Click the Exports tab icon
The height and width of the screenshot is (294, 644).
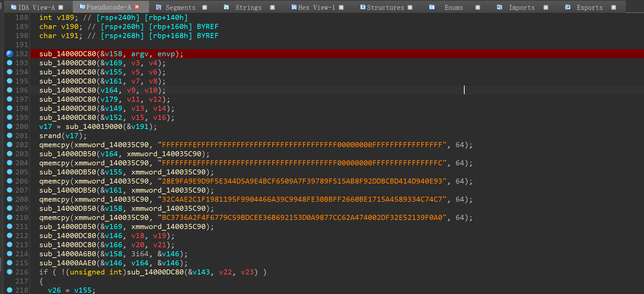coord(568,7)
